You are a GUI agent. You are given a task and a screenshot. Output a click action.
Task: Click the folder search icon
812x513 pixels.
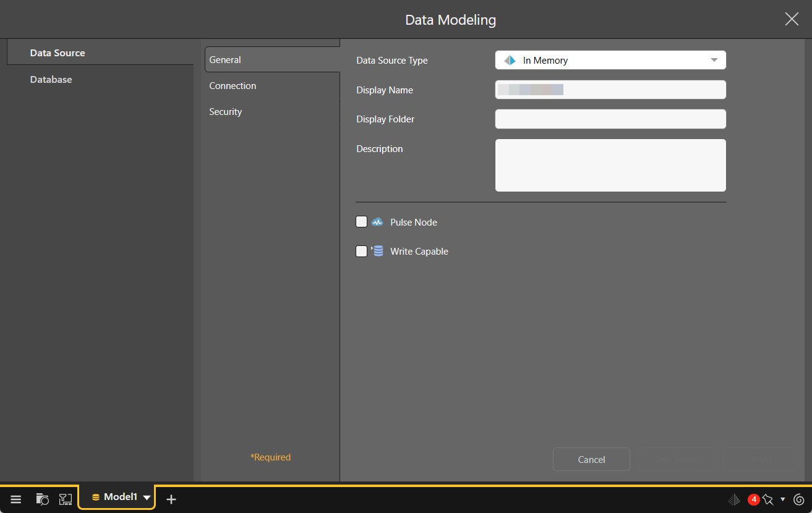(x=43, y=499)
